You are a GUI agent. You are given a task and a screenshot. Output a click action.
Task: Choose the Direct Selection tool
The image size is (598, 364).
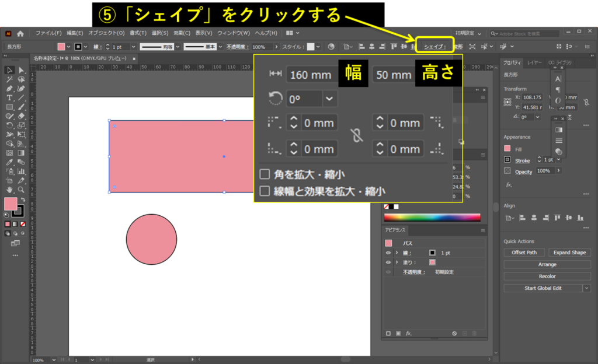pyautogui.click(x=21, y=70)
